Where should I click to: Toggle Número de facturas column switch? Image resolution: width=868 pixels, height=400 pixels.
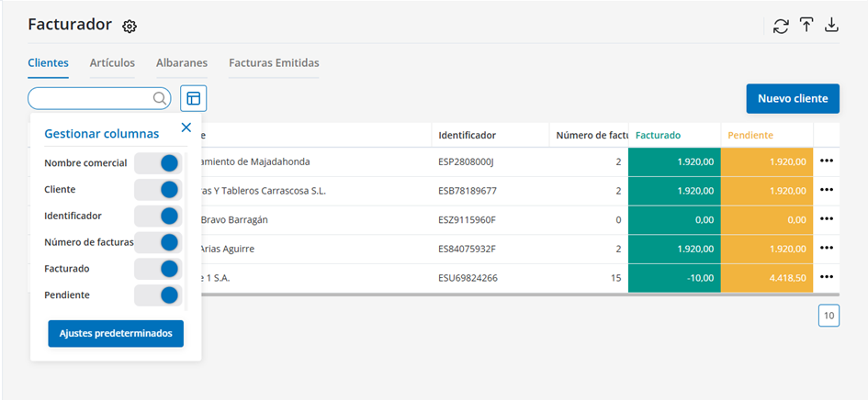158,242
